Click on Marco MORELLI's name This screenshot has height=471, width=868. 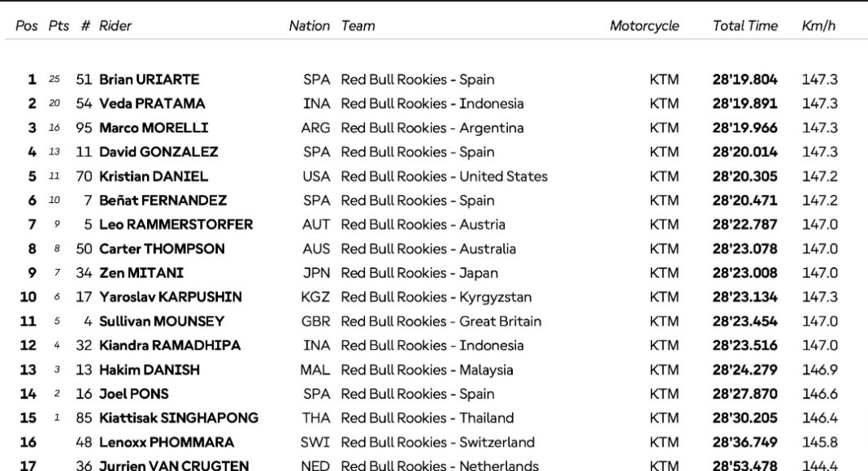coord(154,128)
